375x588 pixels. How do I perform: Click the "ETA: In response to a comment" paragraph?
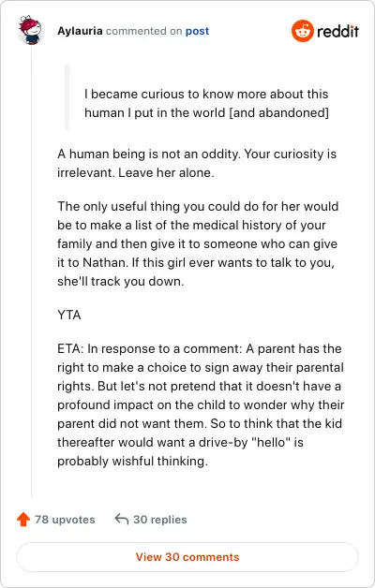click(x=201, y=404)
